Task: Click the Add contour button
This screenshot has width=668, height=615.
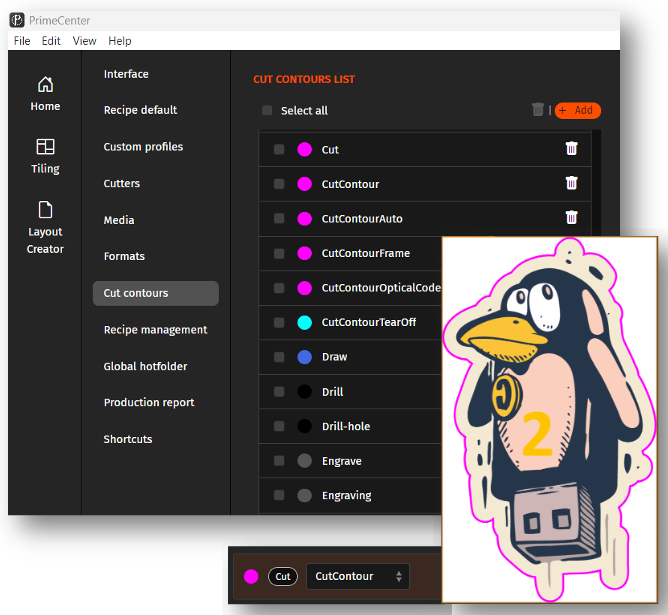Action: 578,110
